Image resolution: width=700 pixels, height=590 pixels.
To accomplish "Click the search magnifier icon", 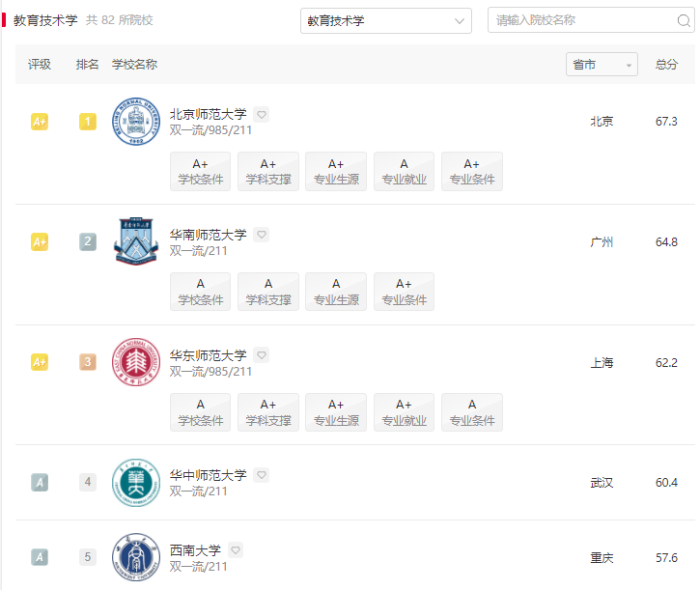I will 684,20.
